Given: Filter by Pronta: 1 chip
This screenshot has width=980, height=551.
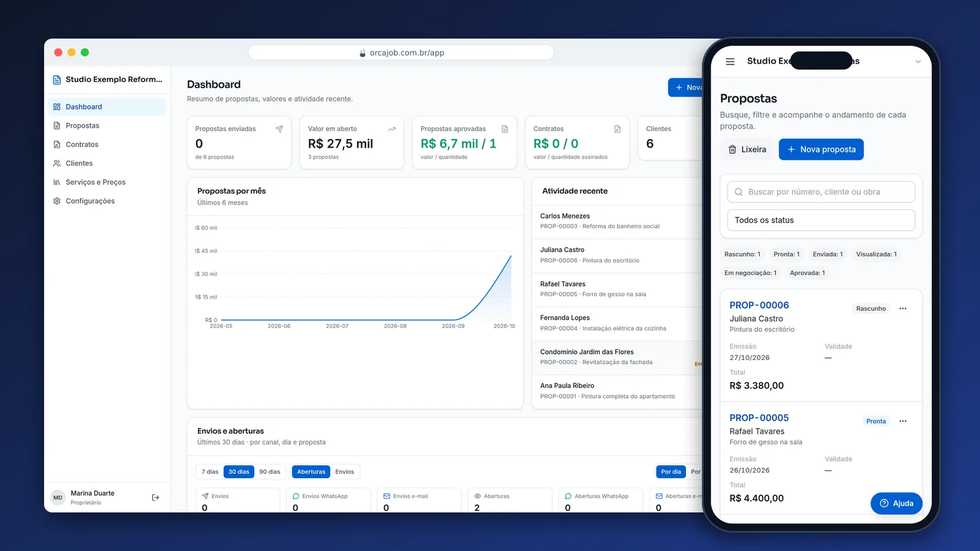Looking at the screenshot, I should tap(786, 254).
